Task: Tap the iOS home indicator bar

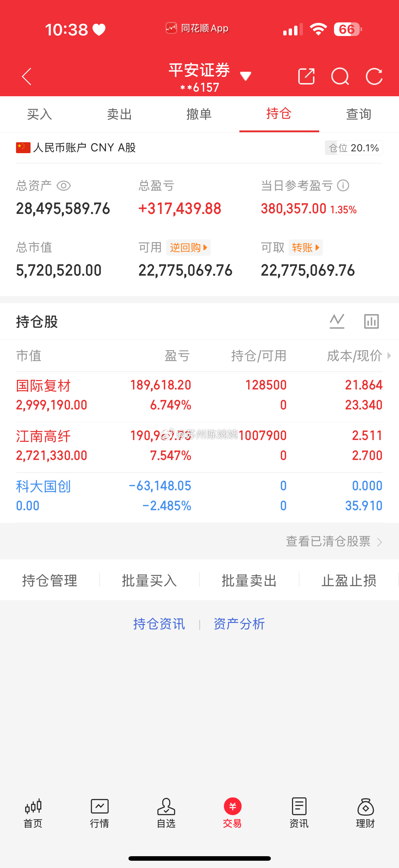Action: click(x=199, y=858)
